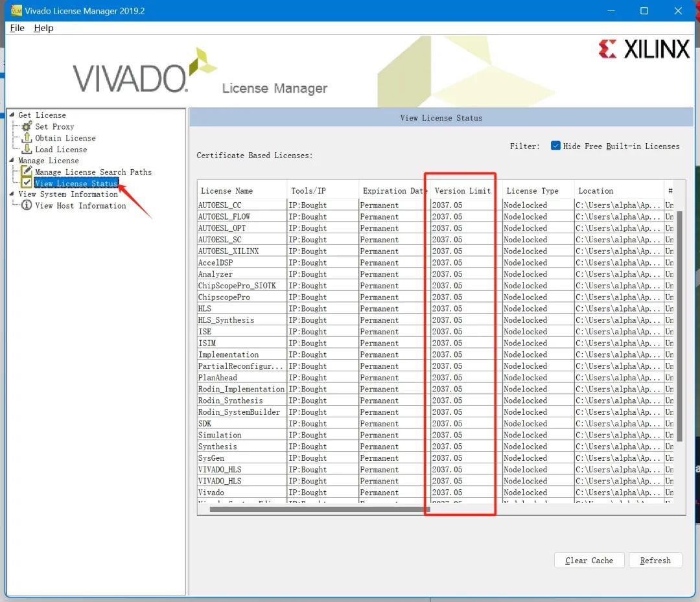700x602 pixels.
Task: Click the Clear Cache button
Action: coord(589,561)
